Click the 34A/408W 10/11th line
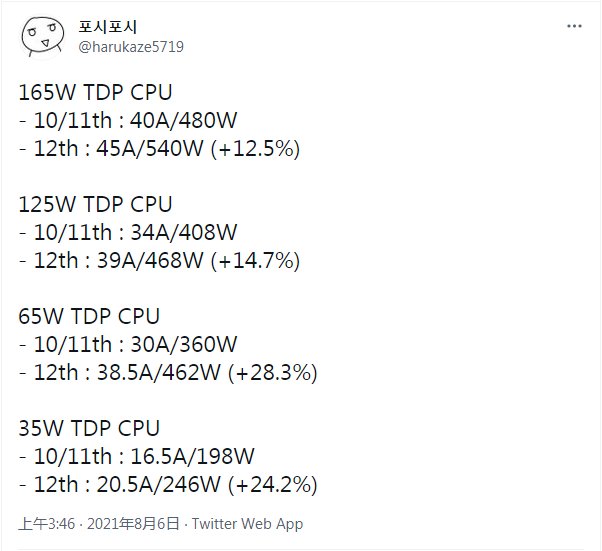Image resolution: width=602 pixels, height=551 pixels. click(127, 233)
